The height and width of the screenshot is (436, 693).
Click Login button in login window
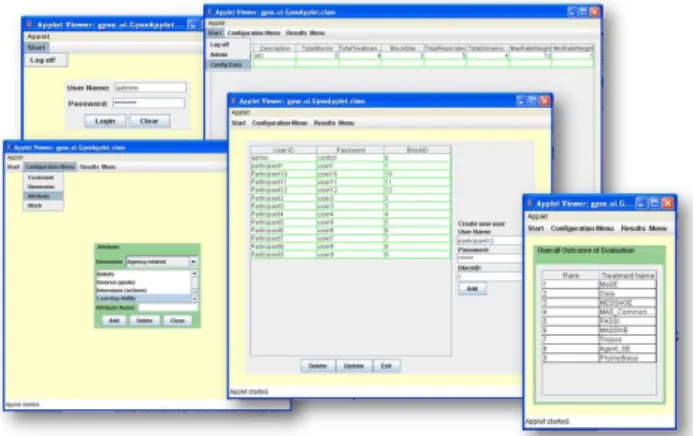(x=105, y=121)
